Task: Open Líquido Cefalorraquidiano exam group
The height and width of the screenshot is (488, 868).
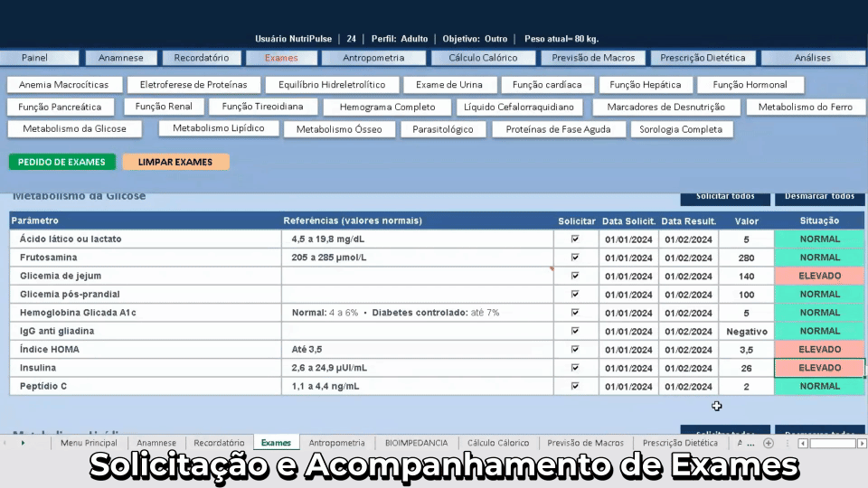Action: (519, 107)
